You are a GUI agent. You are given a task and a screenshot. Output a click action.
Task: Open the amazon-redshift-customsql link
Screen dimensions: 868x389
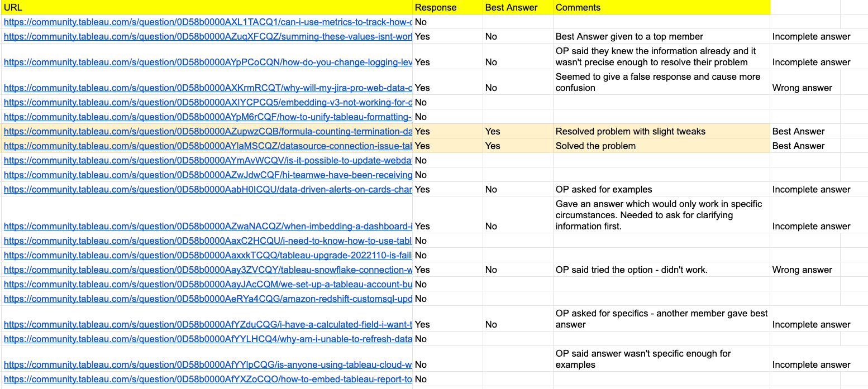[208, 299]
